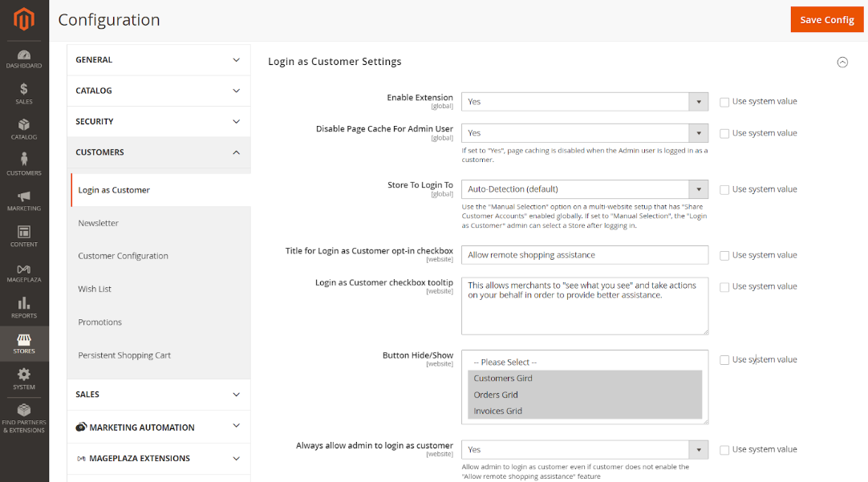Go to Customer Configuration settings
868x482 pixels.
pos(123,256)
